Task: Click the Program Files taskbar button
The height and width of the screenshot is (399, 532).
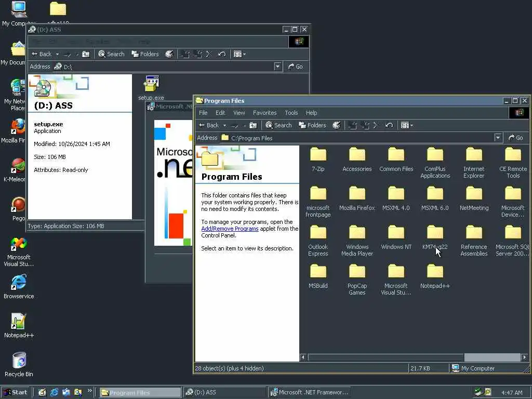Action: [140, 393]
